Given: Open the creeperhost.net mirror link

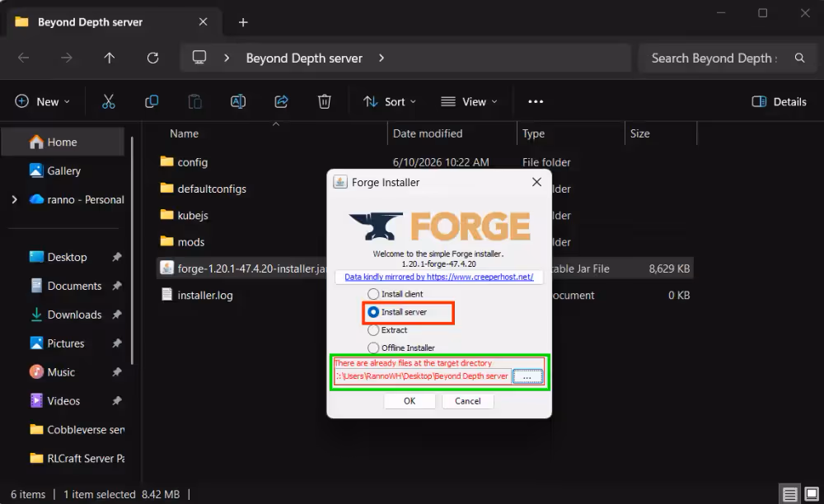Looking at the screenshot, I should pos(439,277).
